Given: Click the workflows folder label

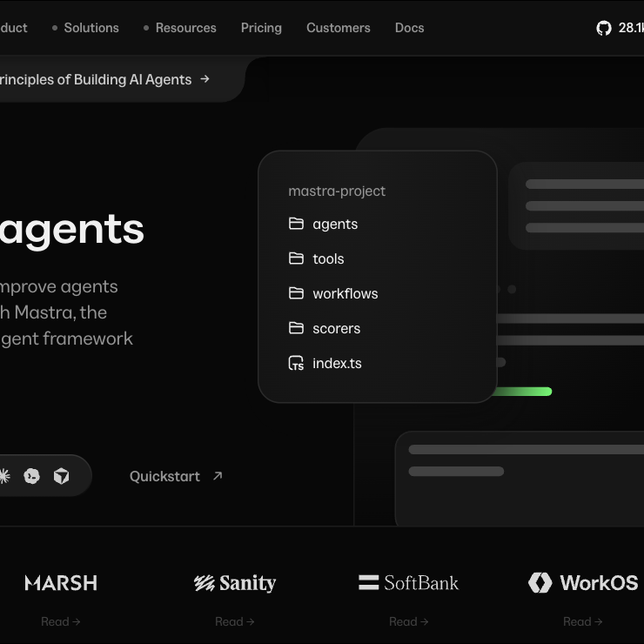Looking at the screenshot, I should point(345,294).
